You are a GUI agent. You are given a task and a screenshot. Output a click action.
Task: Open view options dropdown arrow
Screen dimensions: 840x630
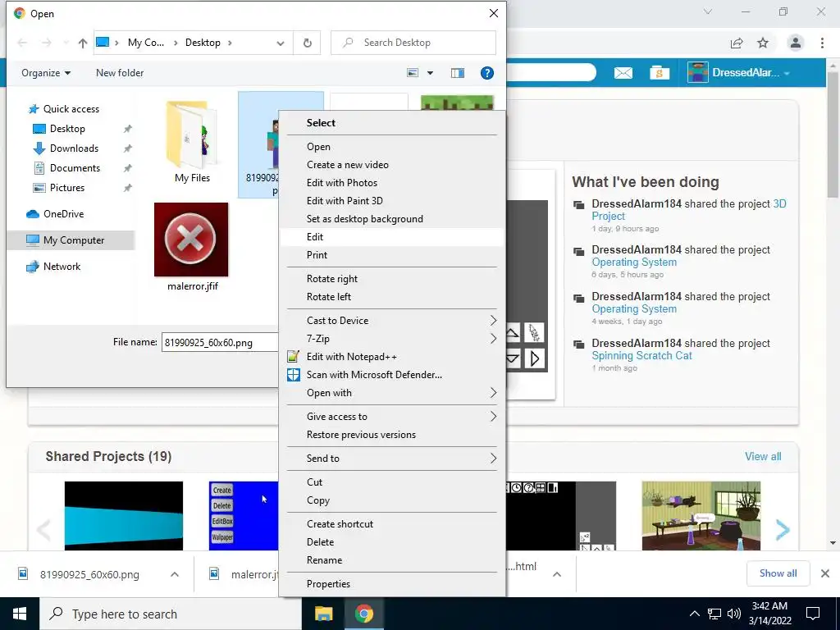tap(430, 73)
